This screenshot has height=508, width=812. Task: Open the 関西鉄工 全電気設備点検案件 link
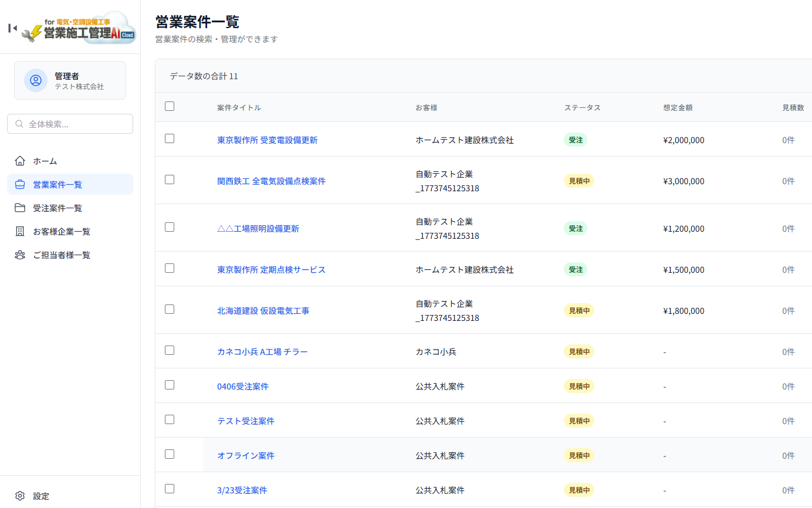click(271, 181)
